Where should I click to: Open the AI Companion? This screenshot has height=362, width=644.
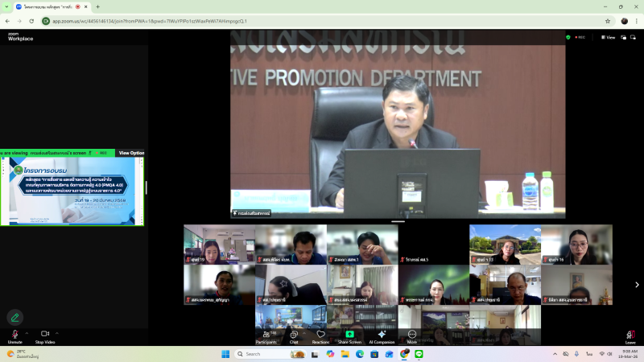tap(382, 335)
